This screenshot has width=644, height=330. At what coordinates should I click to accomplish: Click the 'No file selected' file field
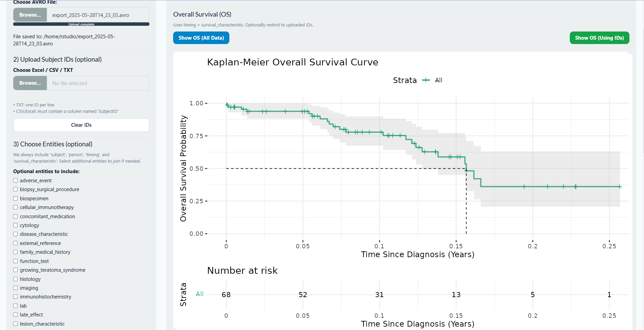tap(98, 83)
